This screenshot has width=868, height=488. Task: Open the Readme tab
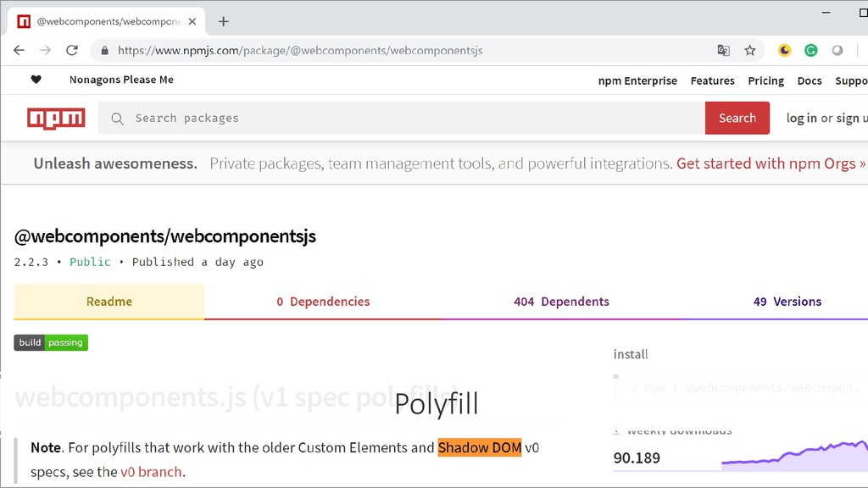[x=109, y=302]
